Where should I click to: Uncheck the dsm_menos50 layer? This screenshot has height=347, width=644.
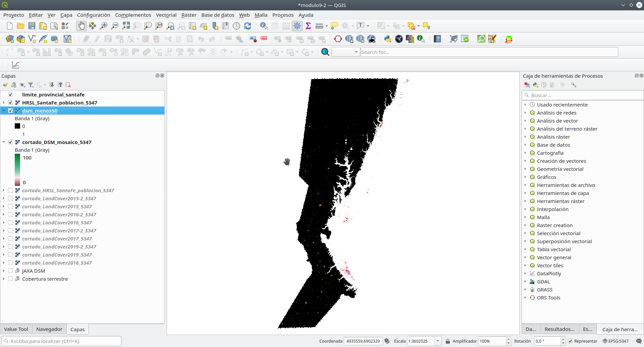(10, 111)
